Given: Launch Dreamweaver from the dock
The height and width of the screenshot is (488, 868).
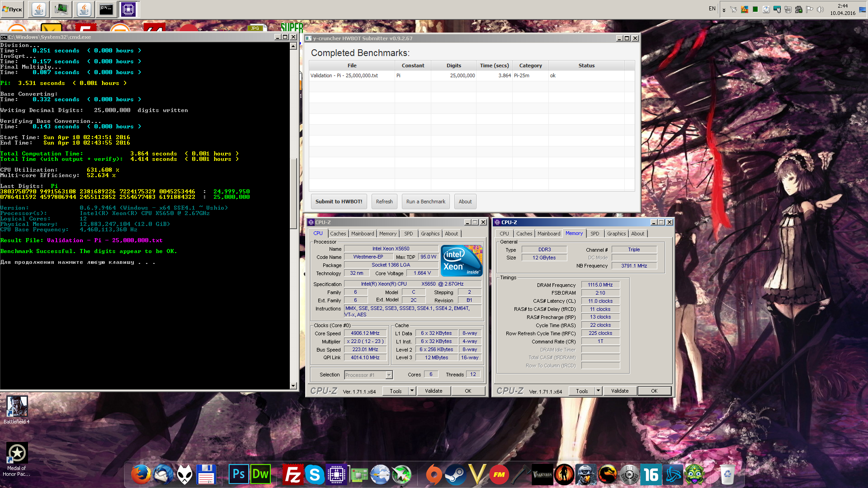Looking at the screenshot, I should (x=260, y=474).
